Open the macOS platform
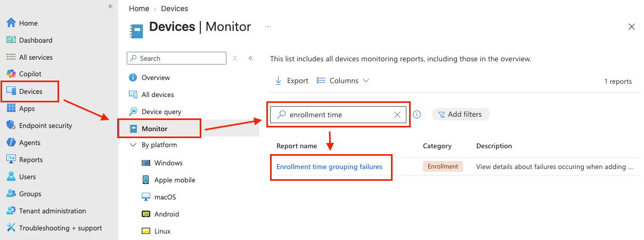 (x=165, y=197)
